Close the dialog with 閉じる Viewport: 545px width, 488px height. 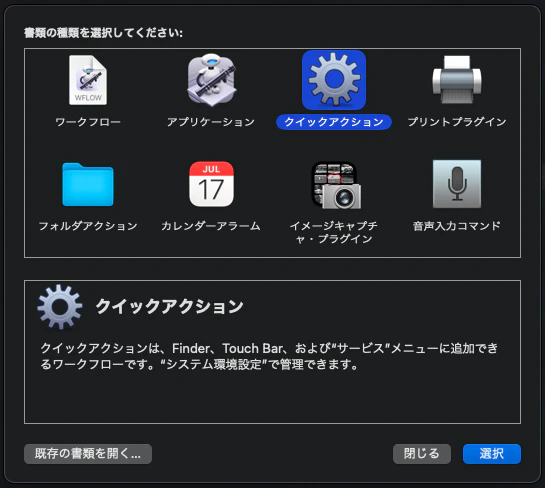click(422, 454)
